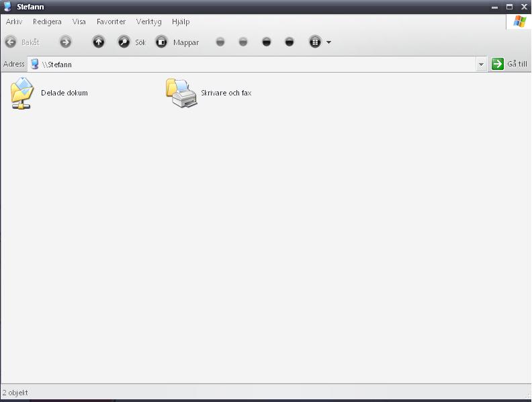Click the Views grid icon in toolbar

(315, 42)
